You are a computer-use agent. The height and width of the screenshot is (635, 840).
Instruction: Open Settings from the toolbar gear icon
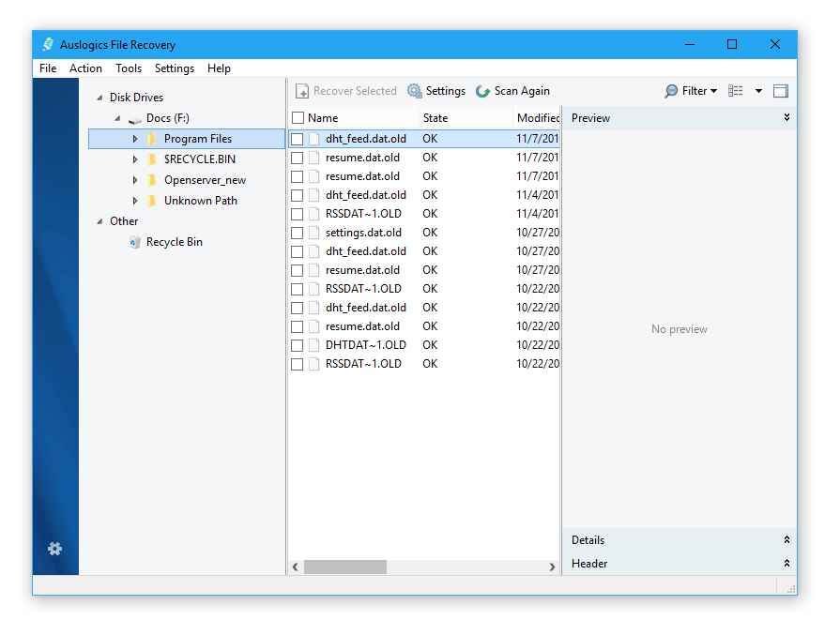coord(414,91)
